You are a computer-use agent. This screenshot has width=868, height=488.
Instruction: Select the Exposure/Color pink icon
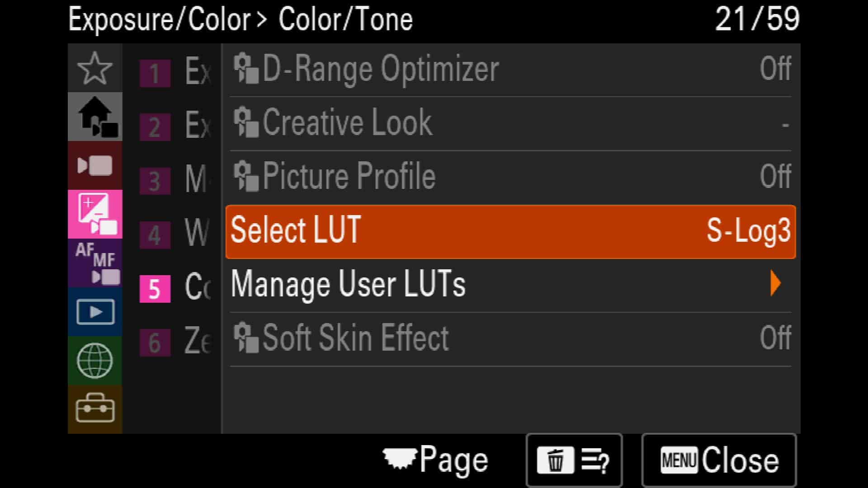(95, 214)
